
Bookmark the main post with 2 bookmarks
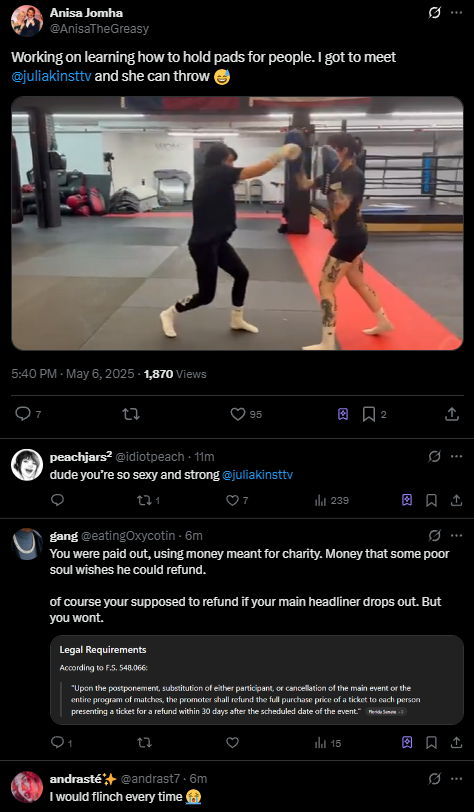[369, 414]
